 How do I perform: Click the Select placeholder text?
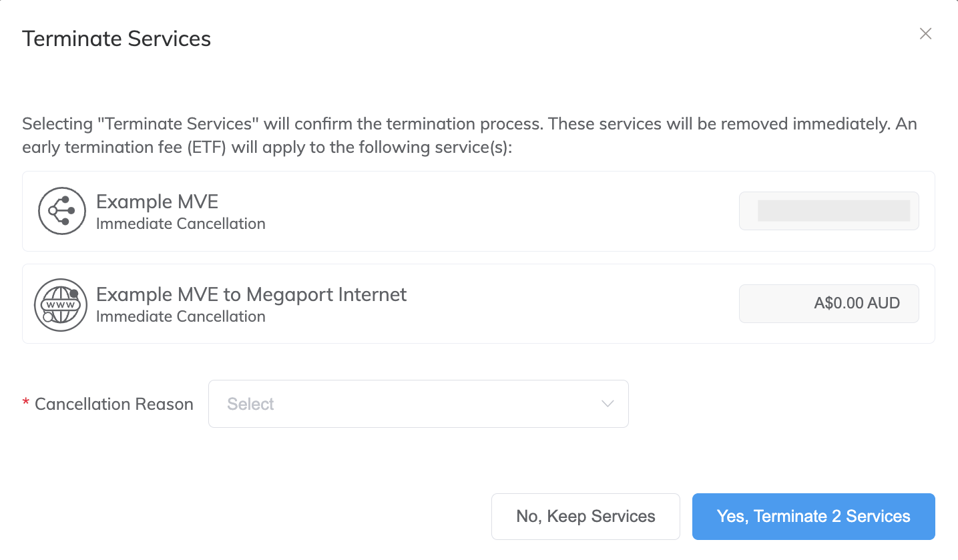click(x=250, y=404)
